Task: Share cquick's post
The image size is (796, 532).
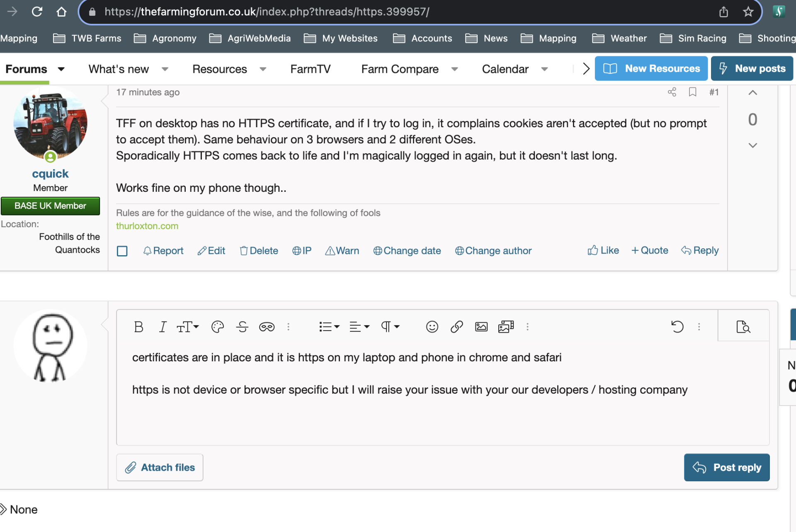Action: click(672, 92)
